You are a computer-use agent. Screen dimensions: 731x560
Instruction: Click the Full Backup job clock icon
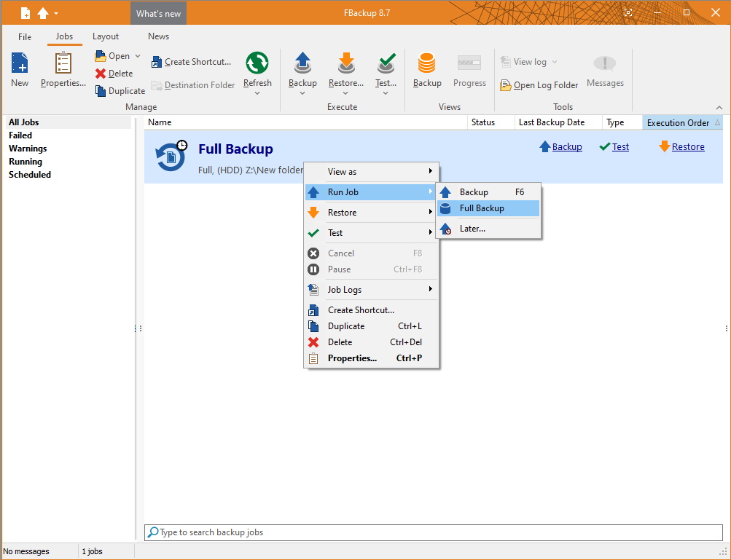[x=171, y=156]
